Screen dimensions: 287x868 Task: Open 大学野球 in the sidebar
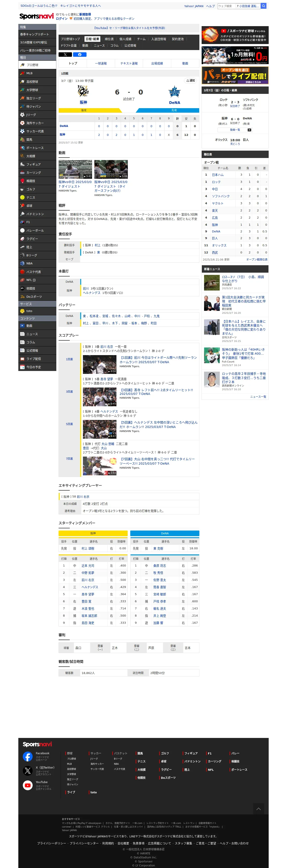pos(37,90)
